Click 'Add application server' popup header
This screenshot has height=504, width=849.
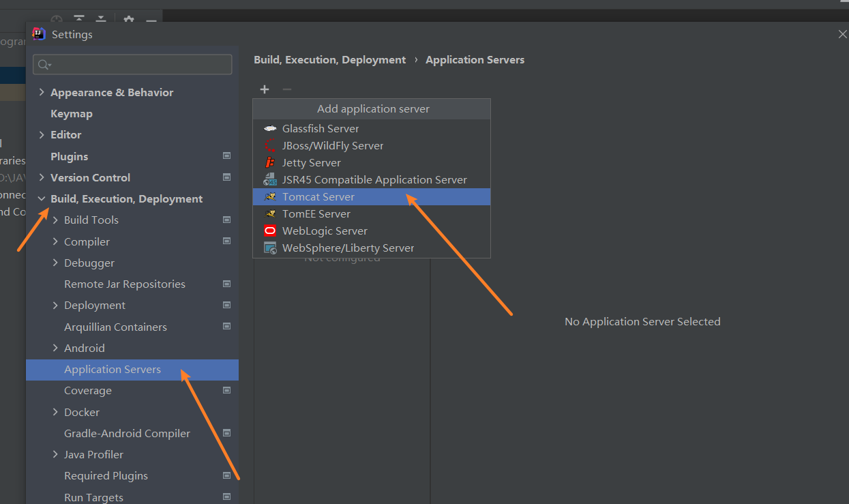(x=372, y=109)
